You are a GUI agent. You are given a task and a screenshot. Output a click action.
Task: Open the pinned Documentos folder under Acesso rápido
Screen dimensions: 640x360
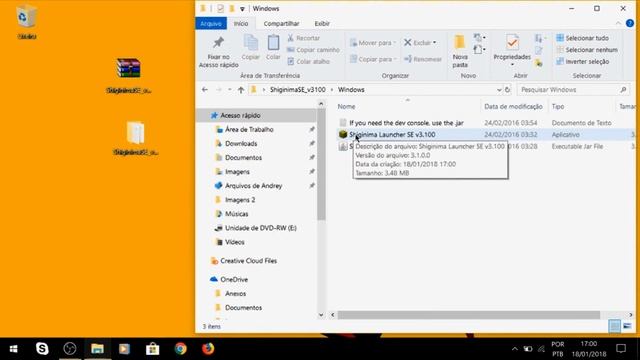point(243,158)
